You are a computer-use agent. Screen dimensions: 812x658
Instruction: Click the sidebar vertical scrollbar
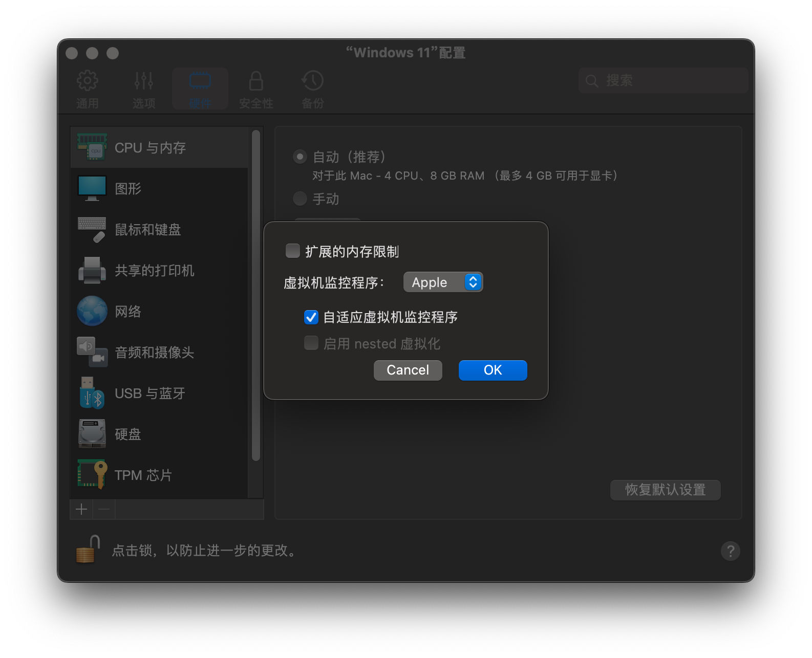(256, 295)
